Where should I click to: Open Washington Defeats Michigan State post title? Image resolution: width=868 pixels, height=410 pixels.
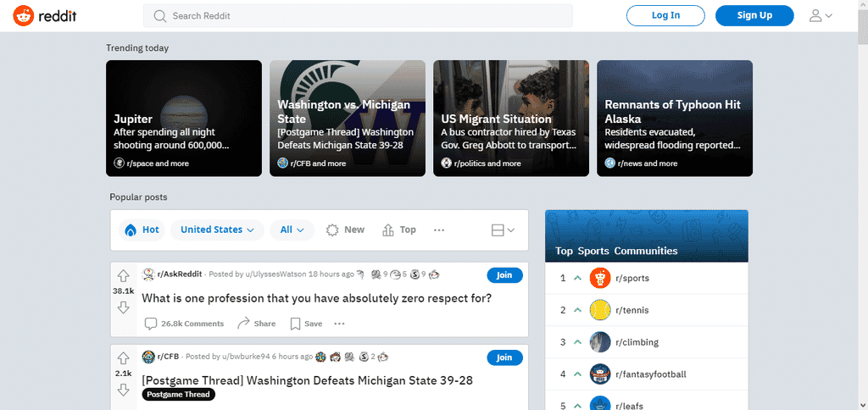point(307,380)
